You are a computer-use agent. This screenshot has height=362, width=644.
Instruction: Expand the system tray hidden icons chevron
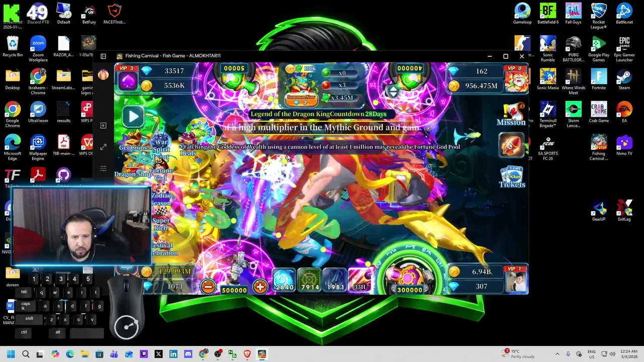tap(557, 354)
